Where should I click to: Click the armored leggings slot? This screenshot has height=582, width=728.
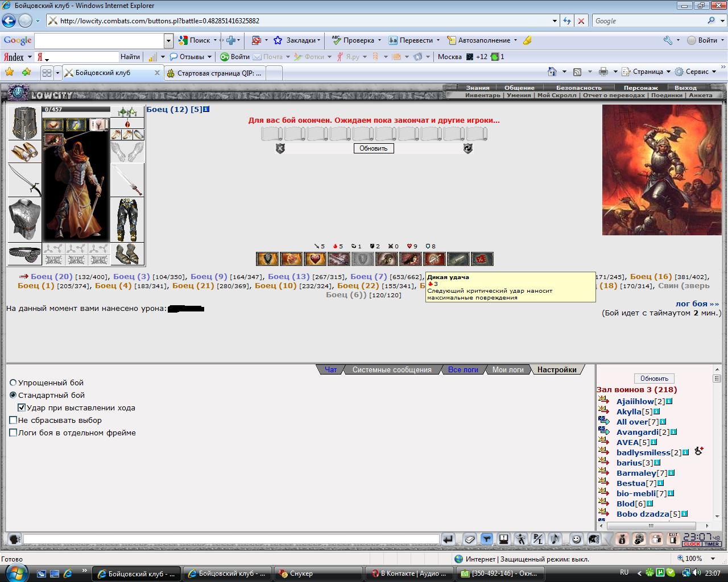127,220
